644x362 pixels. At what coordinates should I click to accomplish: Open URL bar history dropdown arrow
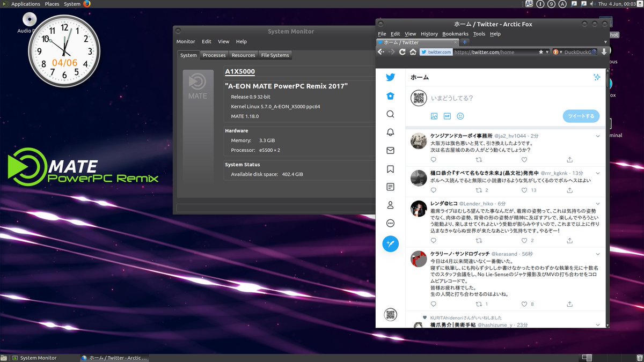click(547, 52)
